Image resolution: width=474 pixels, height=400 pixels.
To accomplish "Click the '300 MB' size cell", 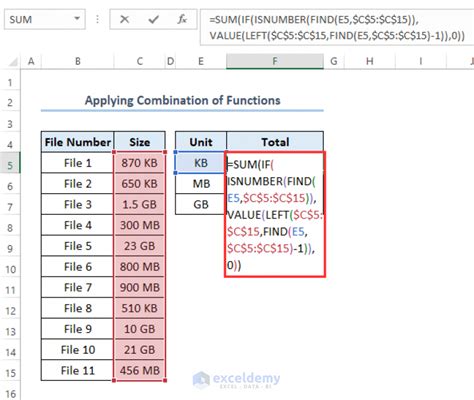I will [x=140, y=225].
